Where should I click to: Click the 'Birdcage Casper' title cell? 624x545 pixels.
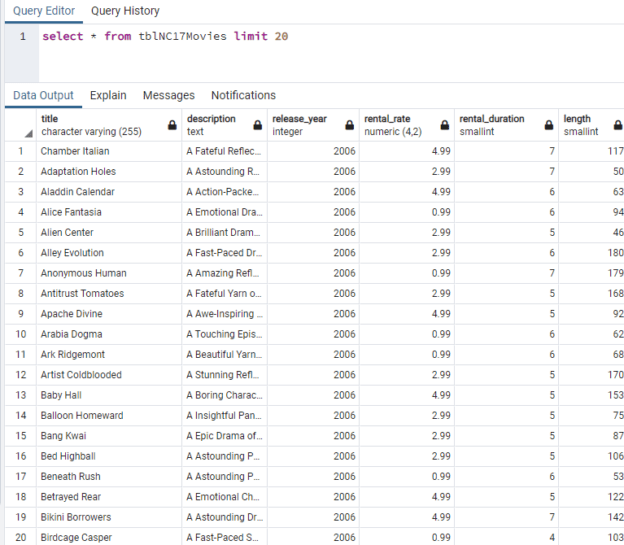pos(109,537)
